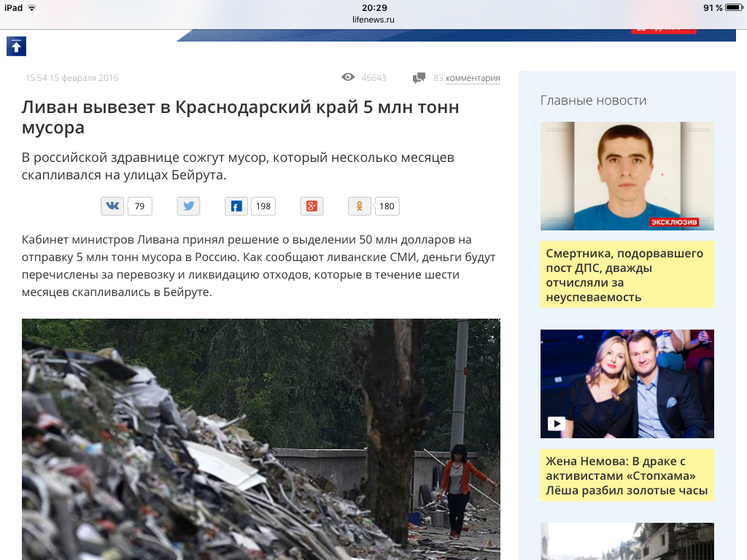Tap the article headline about Ливан
Screen dimensions: 747x560
tap(241, 117)
